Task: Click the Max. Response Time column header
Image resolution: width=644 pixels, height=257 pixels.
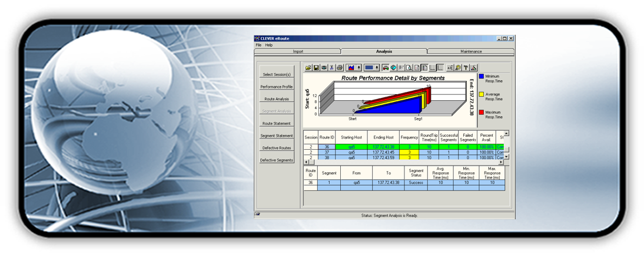Action: (492, 173)
